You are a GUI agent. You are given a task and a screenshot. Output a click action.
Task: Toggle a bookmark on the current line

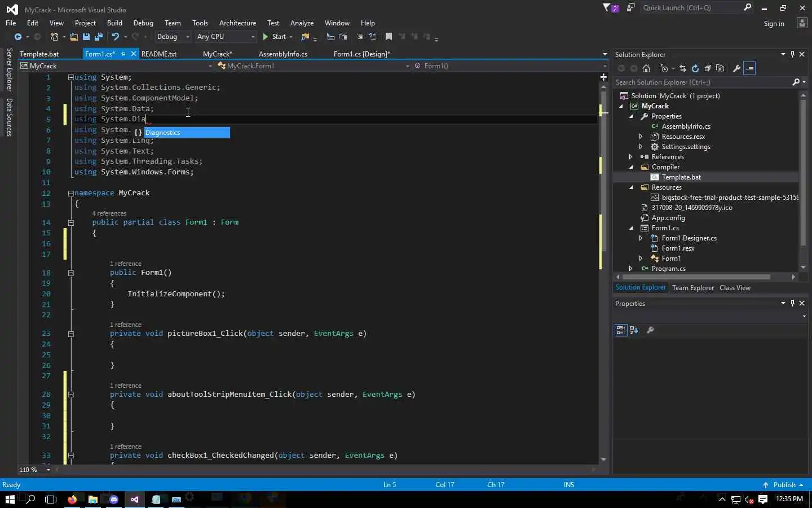pyautogui.click(x=389, y=37)
